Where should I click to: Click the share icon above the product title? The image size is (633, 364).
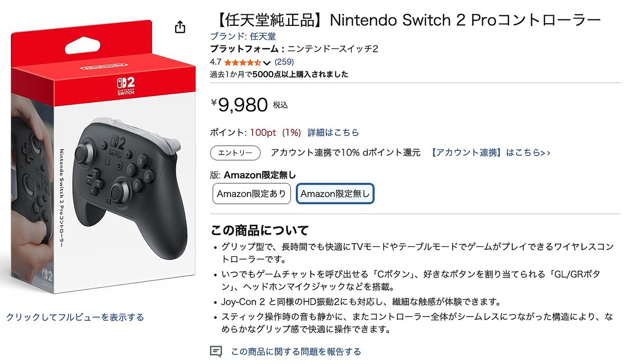coord(181,26)
